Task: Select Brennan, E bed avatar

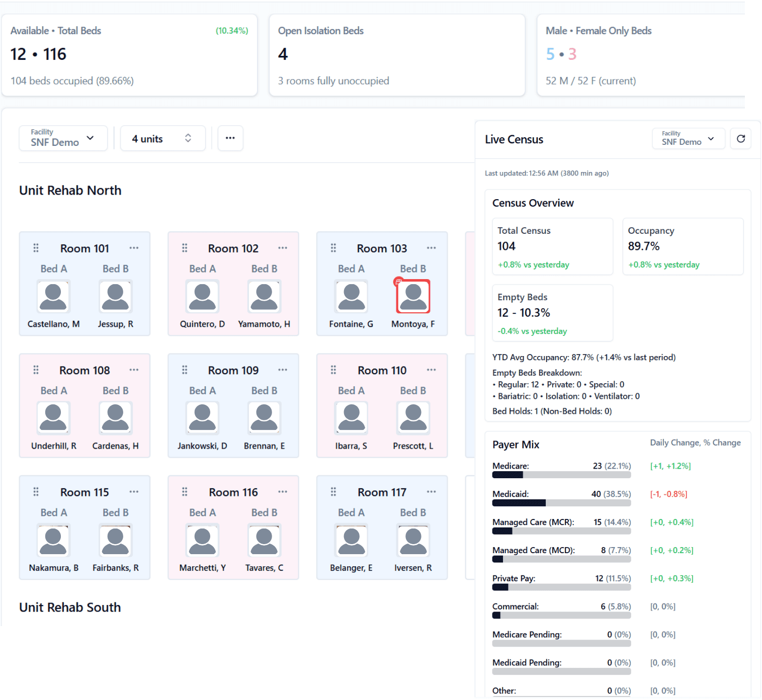Action: [264, 418]
